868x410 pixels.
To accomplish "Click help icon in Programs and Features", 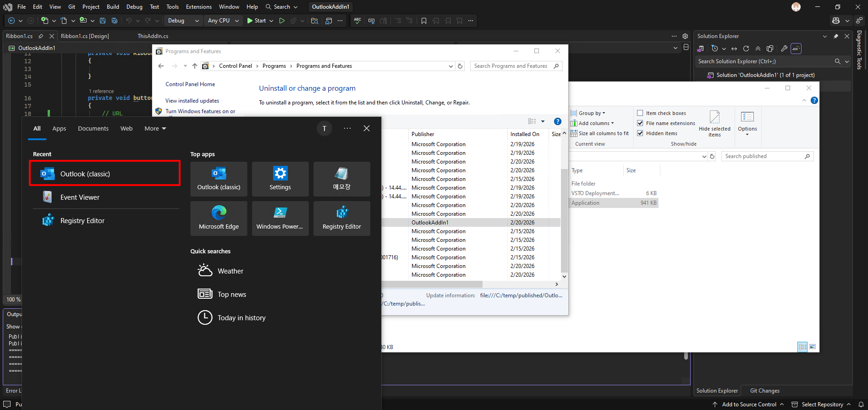I will click(x=558, y=121).
